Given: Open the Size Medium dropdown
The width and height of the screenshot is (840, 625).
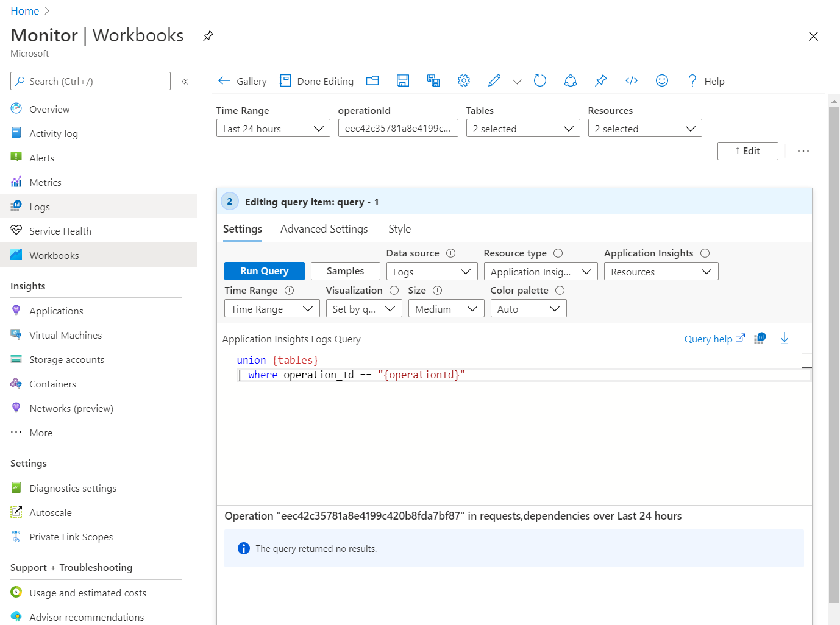Looking at the screenshot, I should (446, 309).
